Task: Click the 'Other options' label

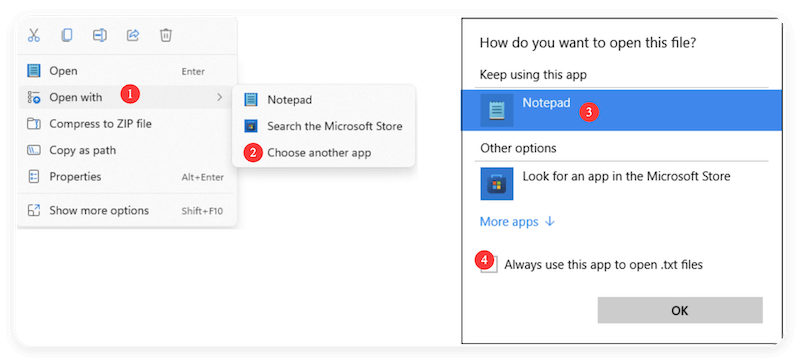Action: (518, 148)
